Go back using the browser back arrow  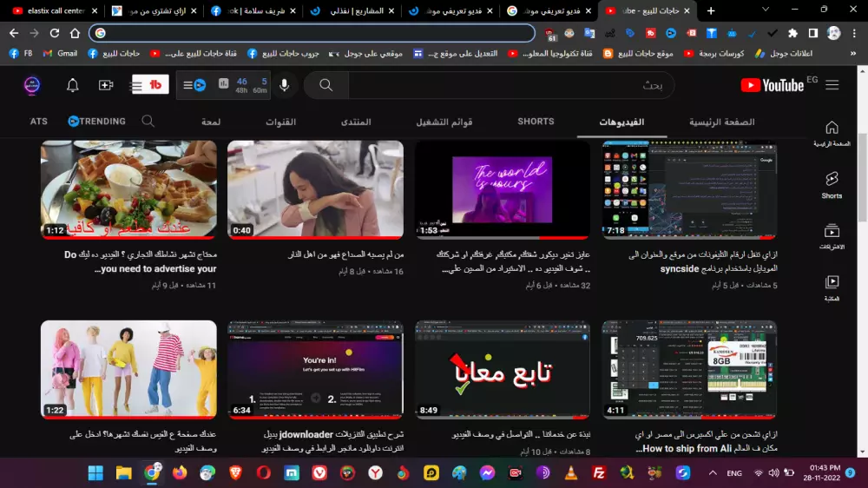tap(14, 33)
